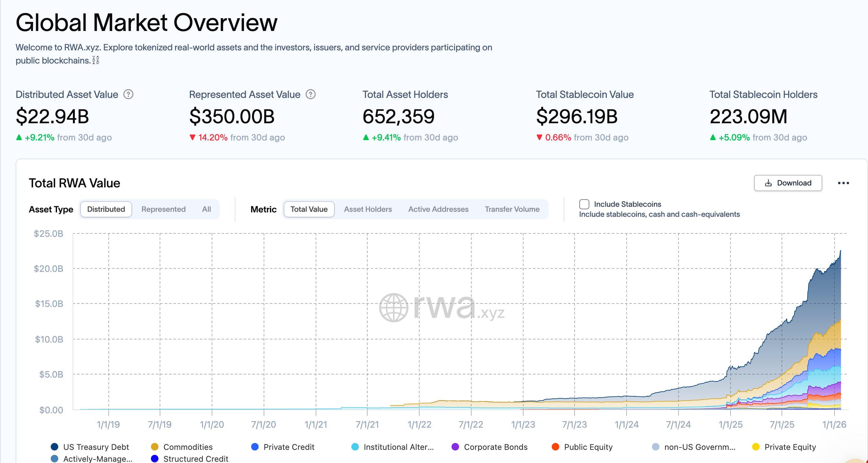Select the Active Addresses metric
The image size is (868, 463).
[438, 209]
